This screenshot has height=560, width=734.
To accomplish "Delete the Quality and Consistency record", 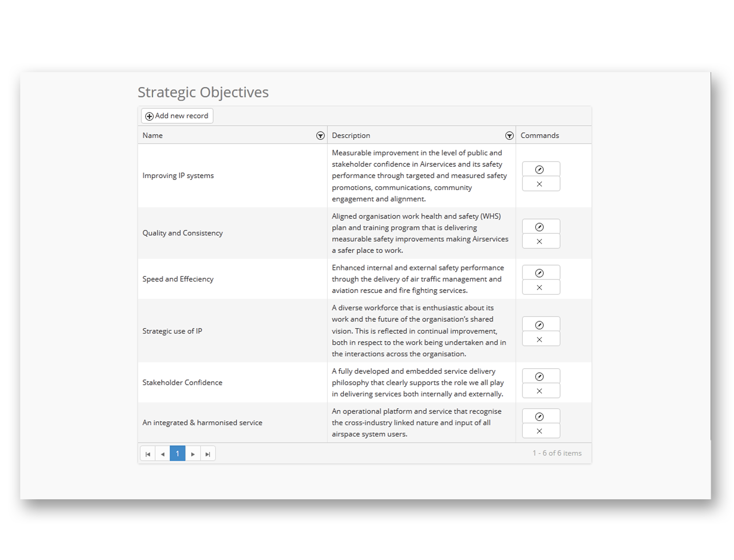I will pyautogui.click(x=540, y=242).
